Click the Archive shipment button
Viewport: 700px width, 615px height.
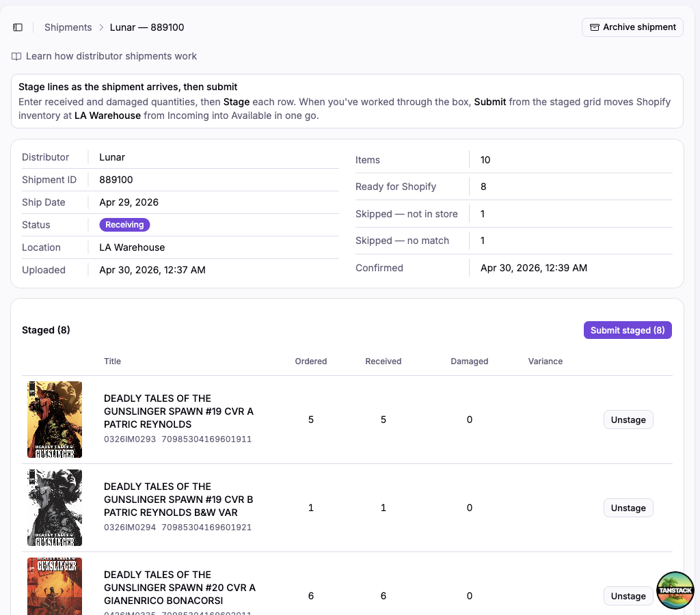pos(632,27)
